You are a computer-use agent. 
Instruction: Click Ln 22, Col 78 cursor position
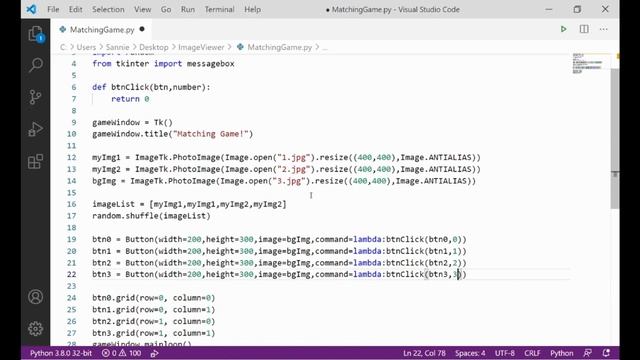pos(424,353)
